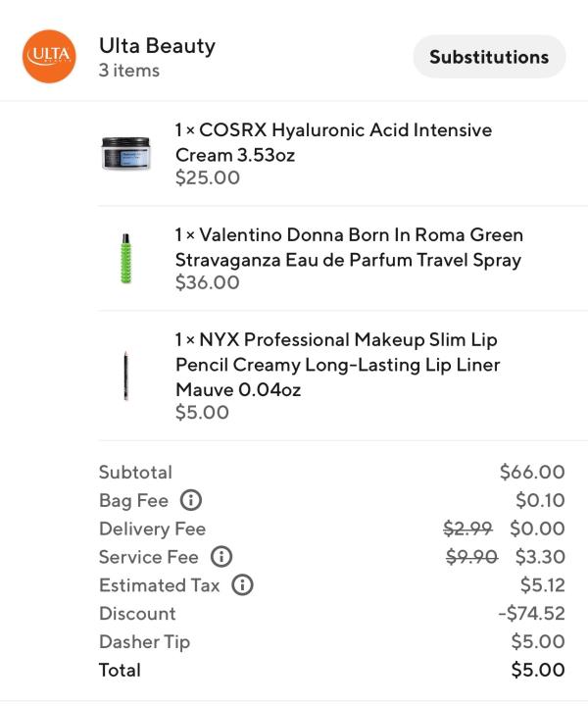
Task: Click the bold Total $5.00 amount
Action: tap(538, 670)
